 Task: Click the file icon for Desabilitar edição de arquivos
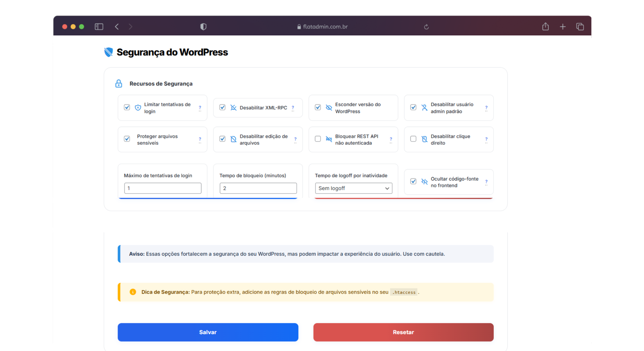point(233,139)
